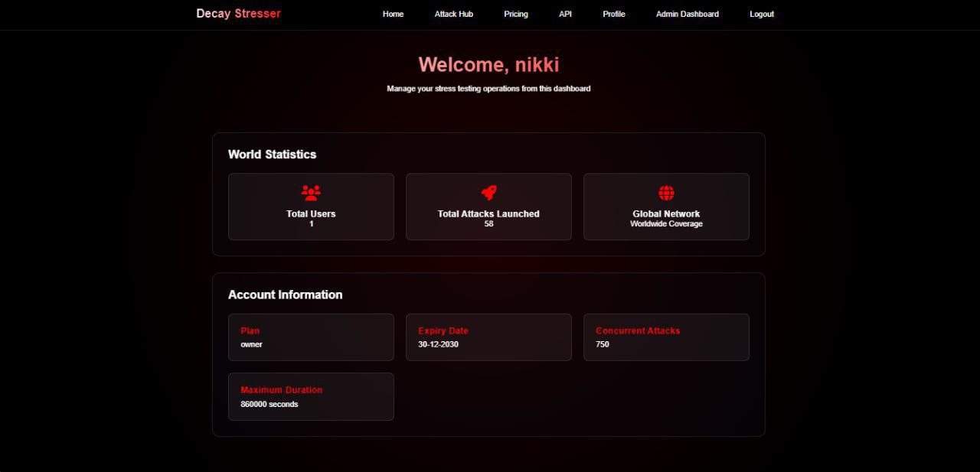
Task: Click the Account Information heading
Action: pos(285,295)
